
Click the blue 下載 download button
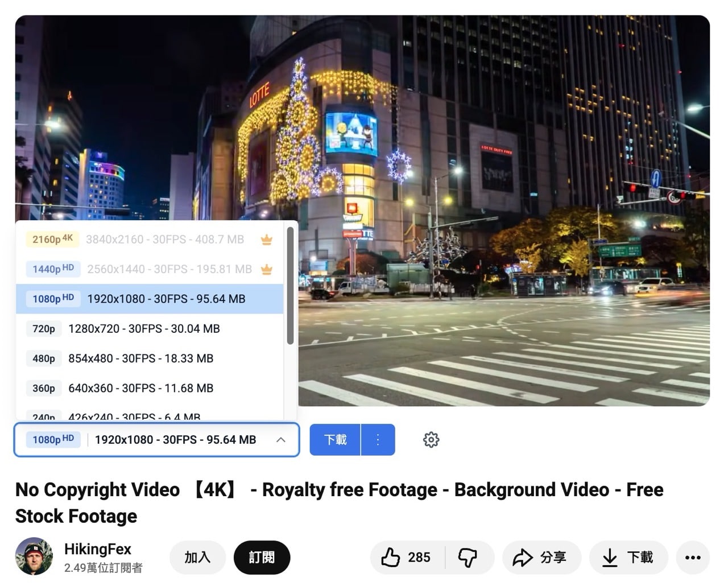(334, 439)
